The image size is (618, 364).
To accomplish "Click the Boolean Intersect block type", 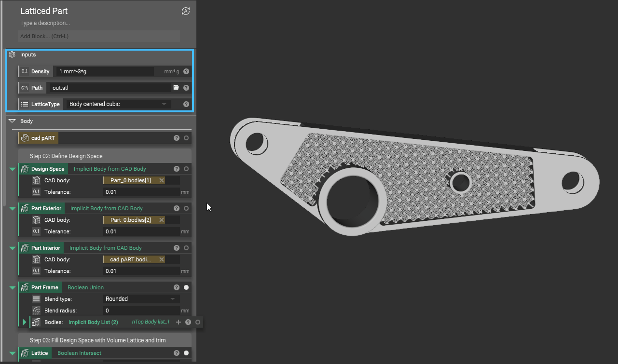I will coord(79,353).
